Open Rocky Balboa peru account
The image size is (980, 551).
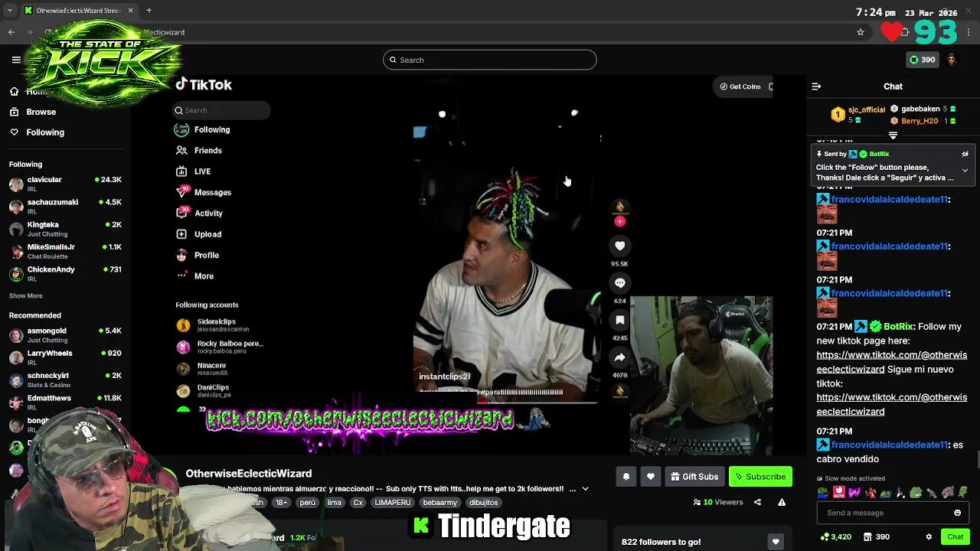(220, 347)
